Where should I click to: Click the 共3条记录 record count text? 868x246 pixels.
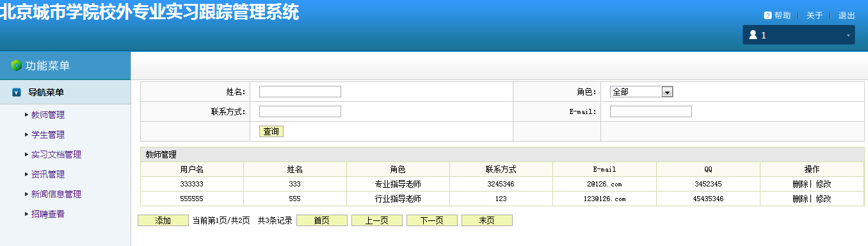(x=275, y=220)
